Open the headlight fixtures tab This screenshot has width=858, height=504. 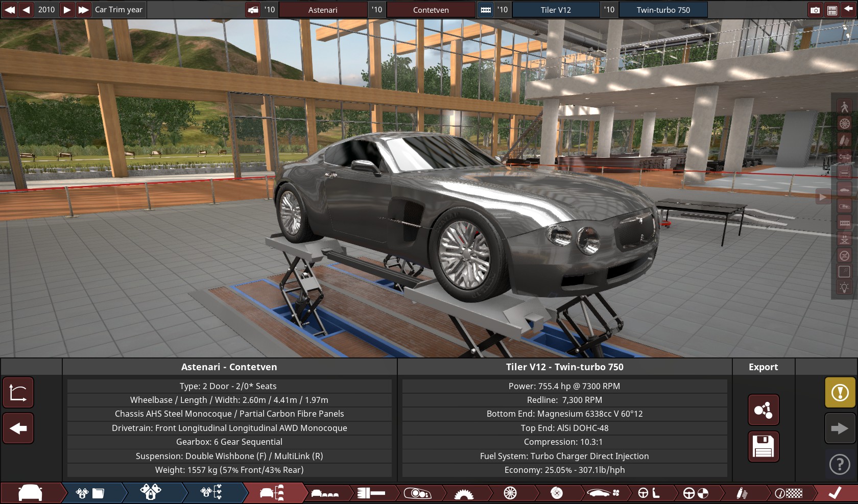(418, 493)
